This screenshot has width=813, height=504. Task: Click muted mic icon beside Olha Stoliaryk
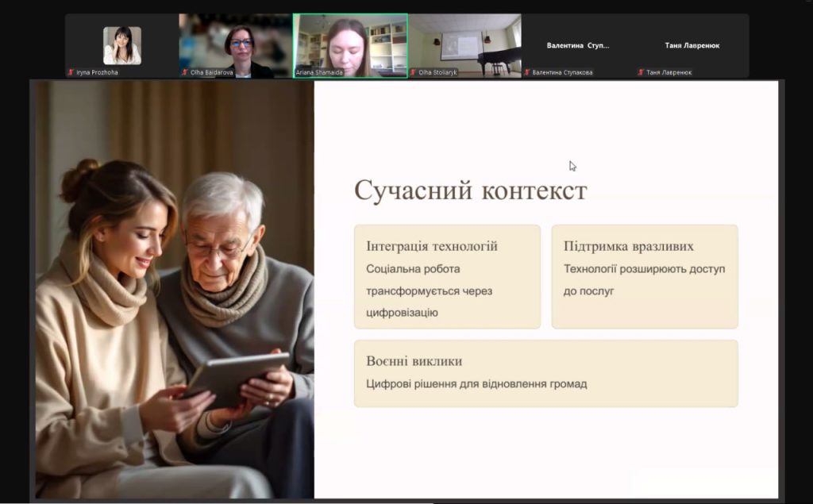[x=413, y=72]
